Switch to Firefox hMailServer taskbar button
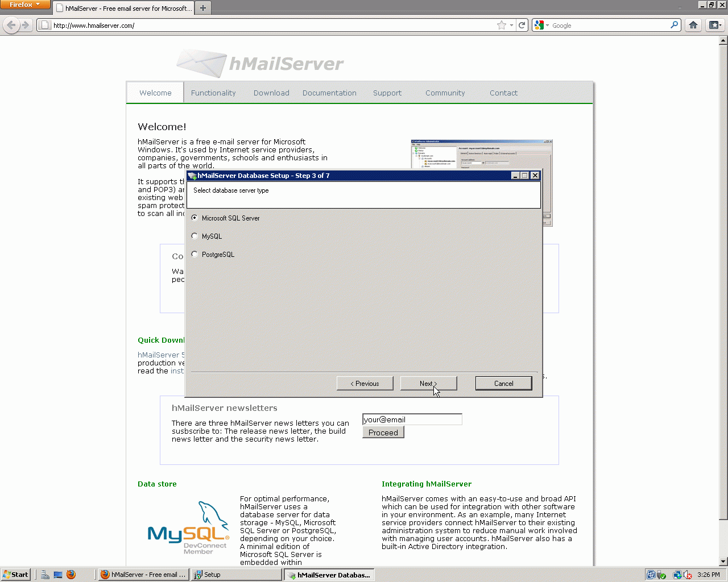Screen dimensions: 728x582 point(143,575)
